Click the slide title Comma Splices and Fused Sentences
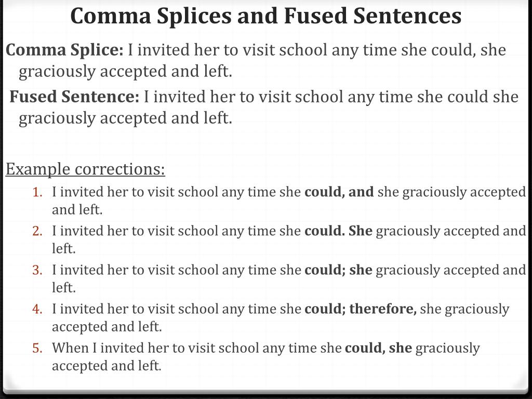The image size is (532, 399). pyautogui.click(x=265, y=16)
